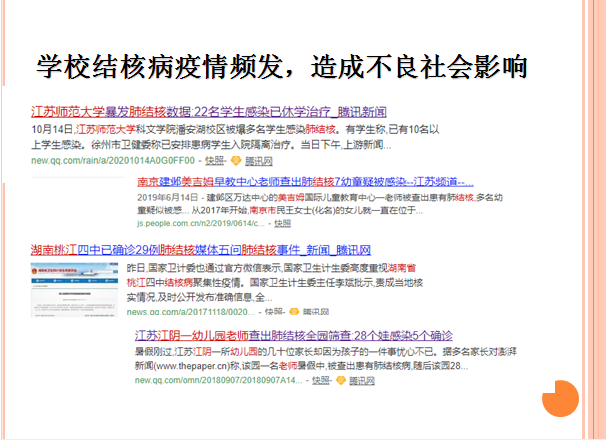Click snippet line 实情况,及时公开发布准确信息

(x=199, y=297)
